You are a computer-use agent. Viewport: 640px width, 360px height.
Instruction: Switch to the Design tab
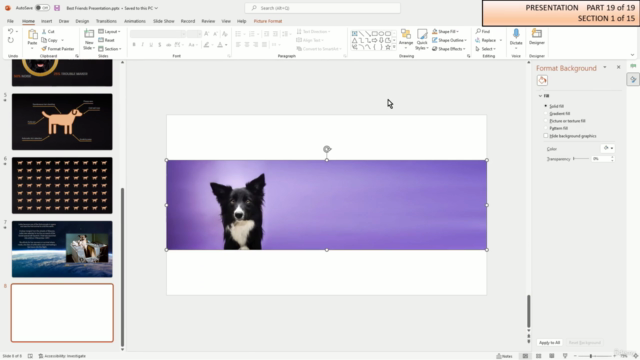[x=82, y=21]
